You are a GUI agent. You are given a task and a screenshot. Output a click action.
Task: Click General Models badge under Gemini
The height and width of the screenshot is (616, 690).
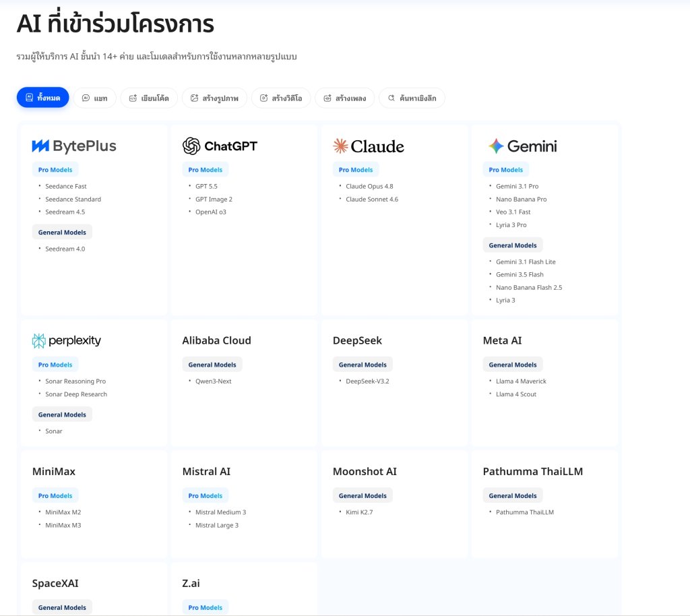513,245
